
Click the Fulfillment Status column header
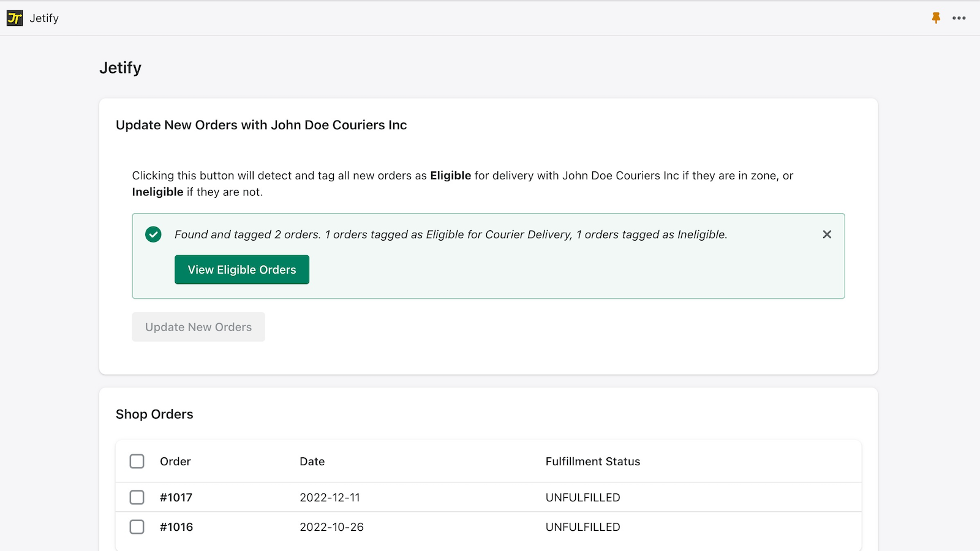[593, 462]
